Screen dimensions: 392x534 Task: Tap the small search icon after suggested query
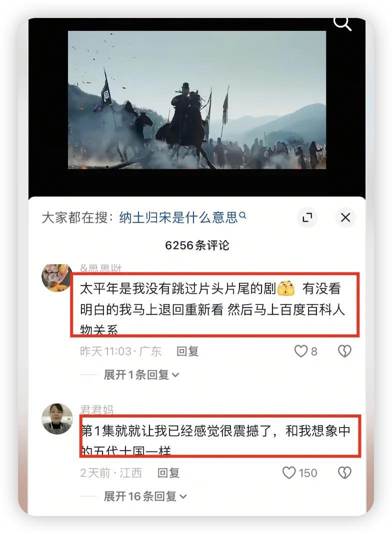[x=243, y=215]
